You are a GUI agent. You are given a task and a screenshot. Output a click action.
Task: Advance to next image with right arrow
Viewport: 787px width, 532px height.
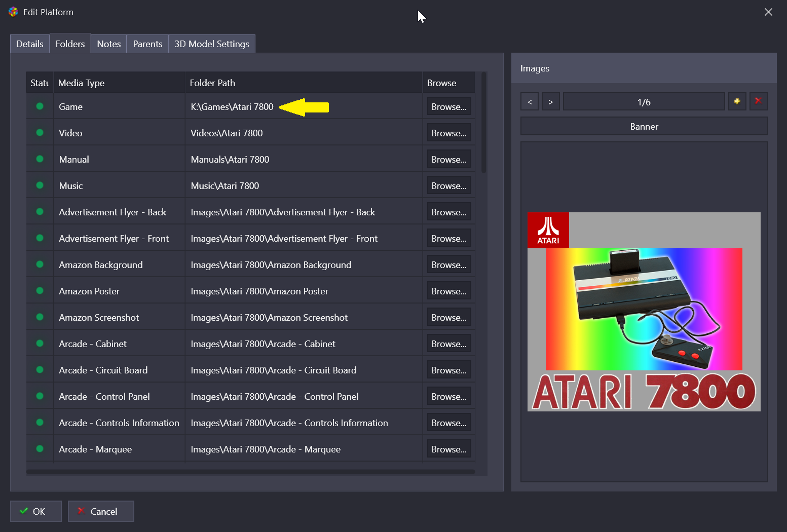(550, 102)
